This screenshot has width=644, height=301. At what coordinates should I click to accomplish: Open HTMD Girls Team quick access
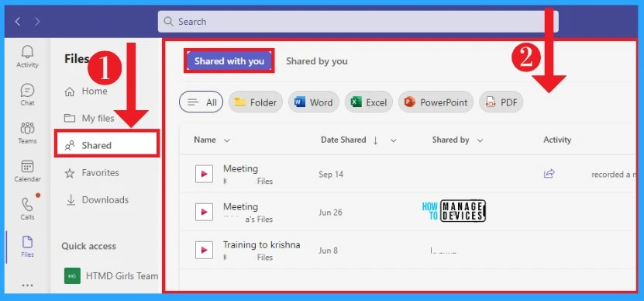click(x=112, y=276)
